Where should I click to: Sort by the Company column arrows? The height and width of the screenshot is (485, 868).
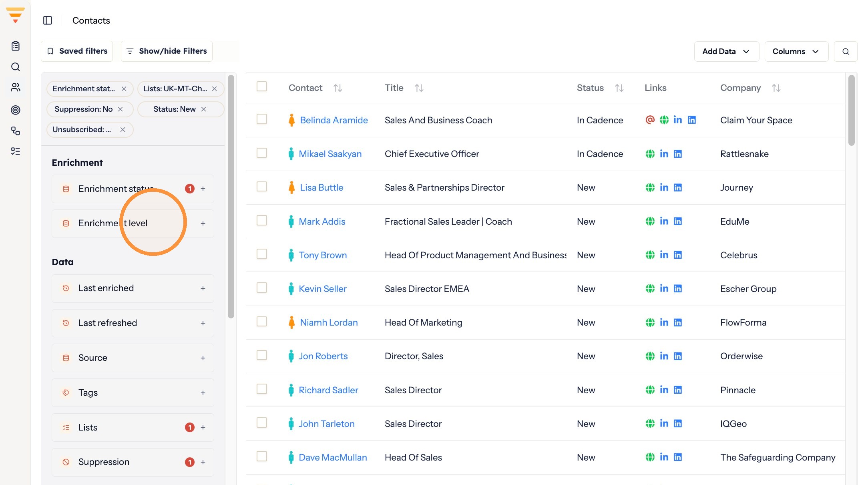click(x=776, y=88)
